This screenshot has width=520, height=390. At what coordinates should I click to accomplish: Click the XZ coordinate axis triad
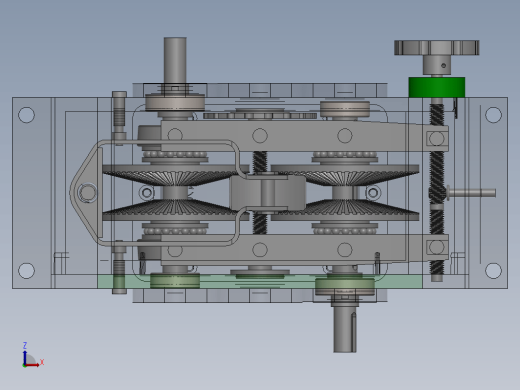(32, 355)
